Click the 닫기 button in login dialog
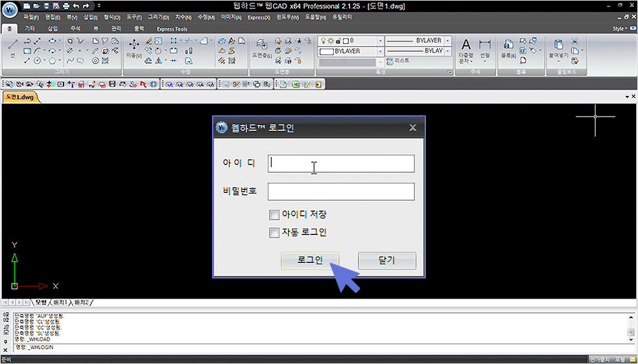The height and width of the screenshot is (364, 638). point(387,261)
